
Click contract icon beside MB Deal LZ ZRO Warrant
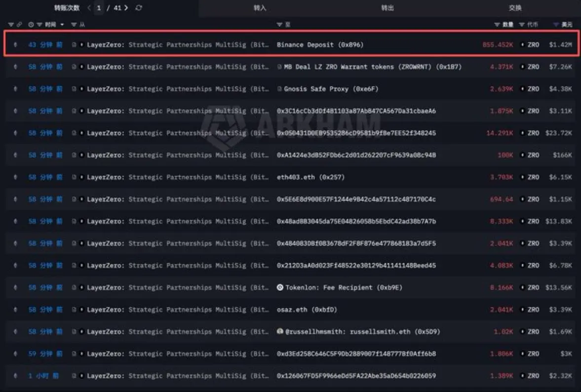tap(279, 67)
